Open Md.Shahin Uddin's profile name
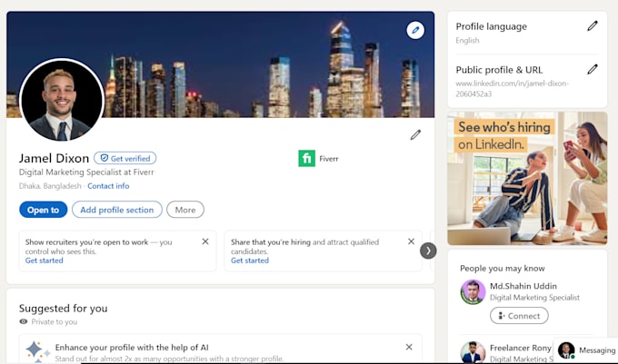 (523, 286)
